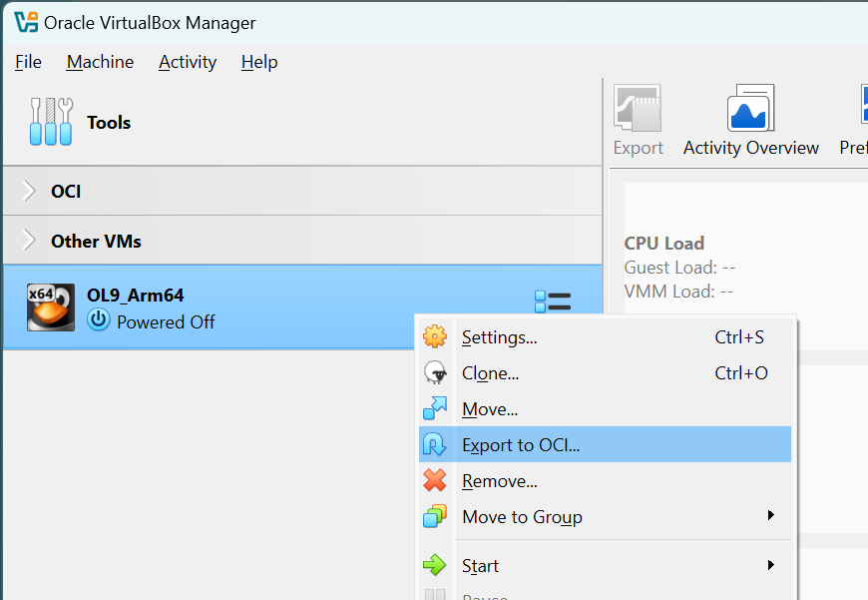Screen dimensions: 868x600
Task: Expand the Other VMs group chevron
Action: point(29,241)
